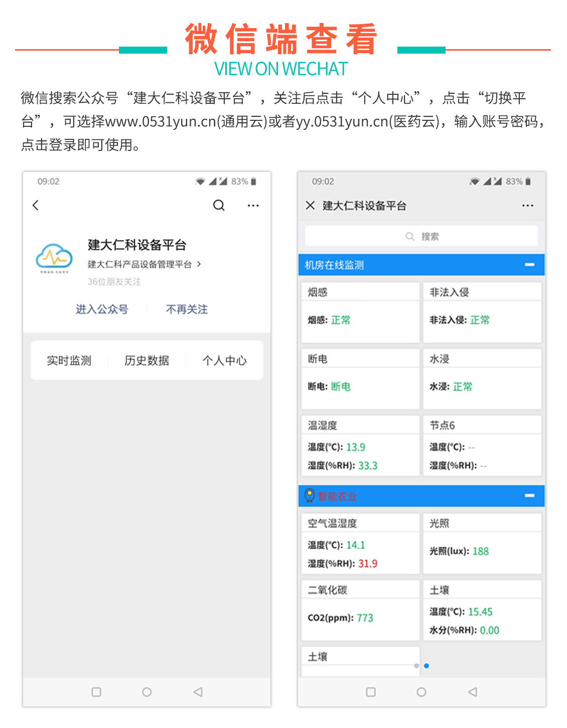Open the 二氧化碳 sensor card
Screen dimensions: 567x728
point(360,610)
